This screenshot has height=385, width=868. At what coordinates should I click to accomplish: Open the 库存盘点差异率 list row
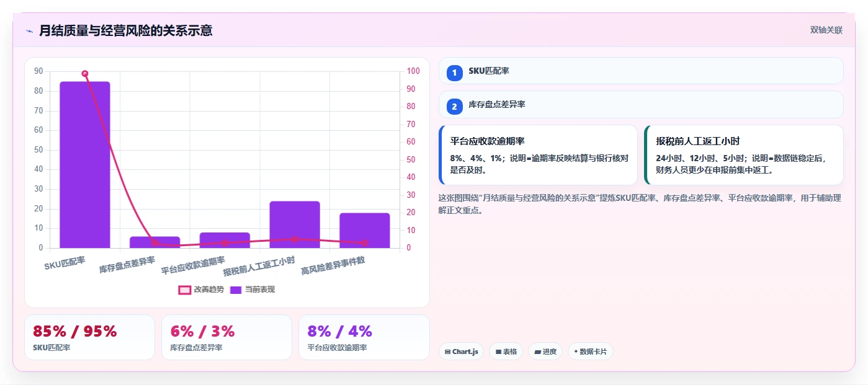[x=641, y=104]
